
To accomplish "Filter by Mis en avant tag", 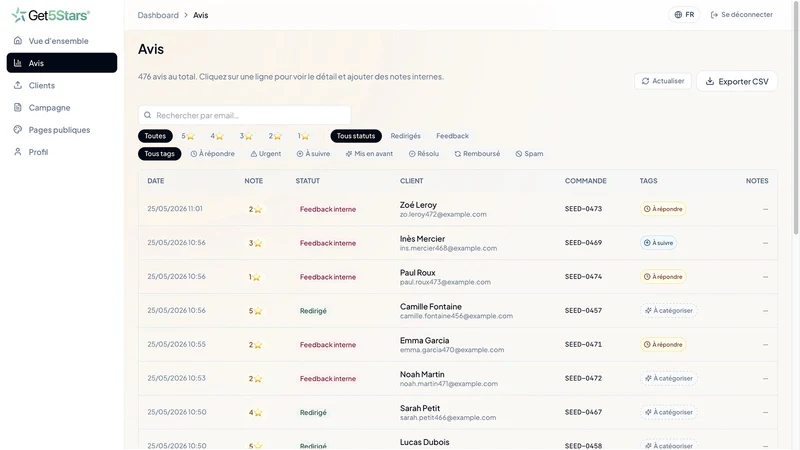I will click(369, 154).
